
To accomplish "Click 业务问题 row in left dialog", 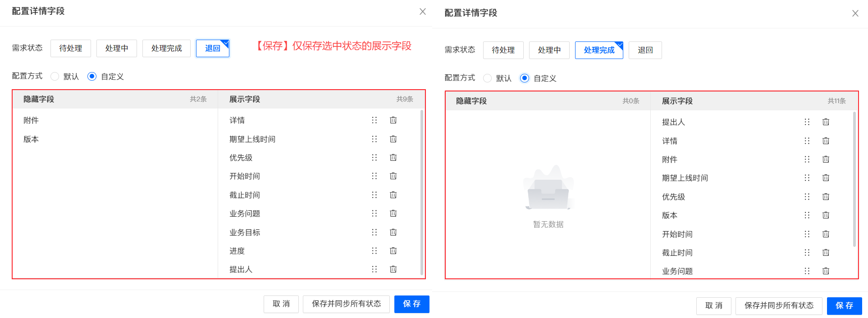I will click(x=319, y=214).
